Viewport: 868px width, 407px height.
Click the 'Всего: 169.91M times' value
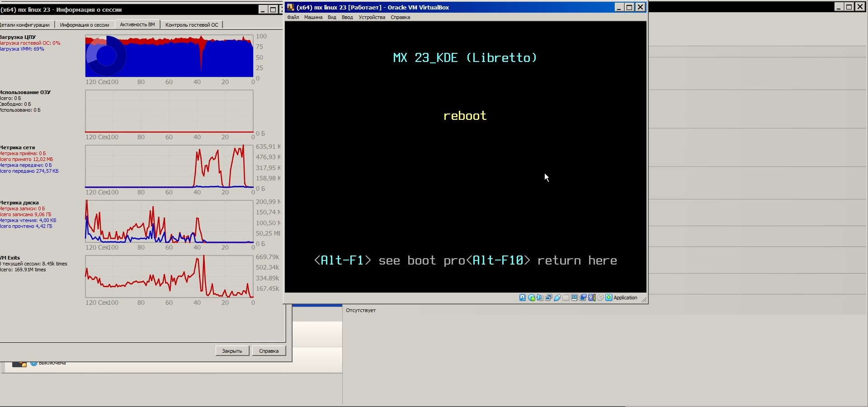point(23,270)
